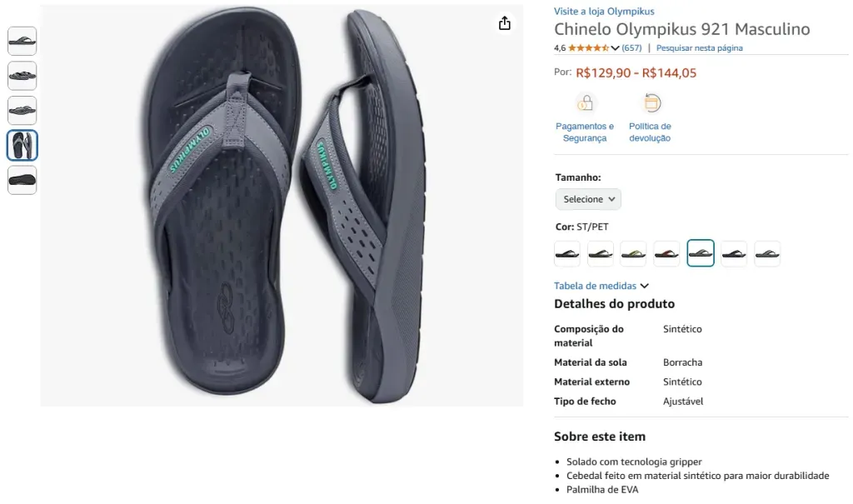Visit the Olympikus store link

[x=604, y=12]
